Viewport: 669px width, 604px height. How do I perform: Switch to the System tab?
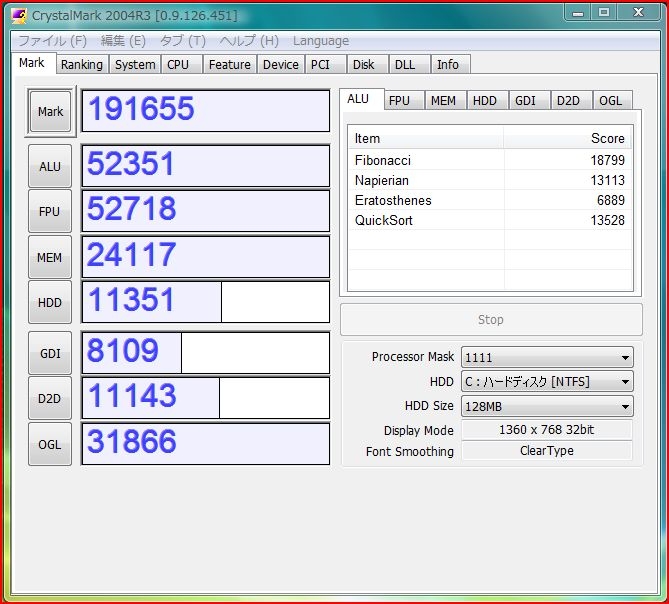point(135,64)
